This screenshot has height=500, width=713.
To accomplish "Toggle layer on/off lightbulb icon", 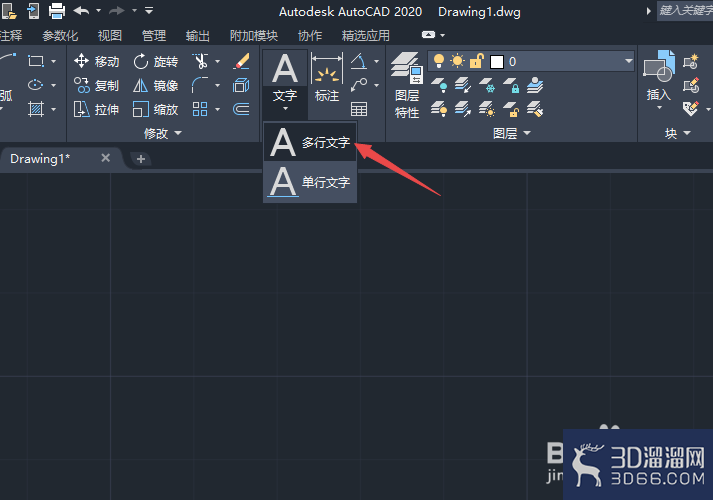I will tap(438, 61).
